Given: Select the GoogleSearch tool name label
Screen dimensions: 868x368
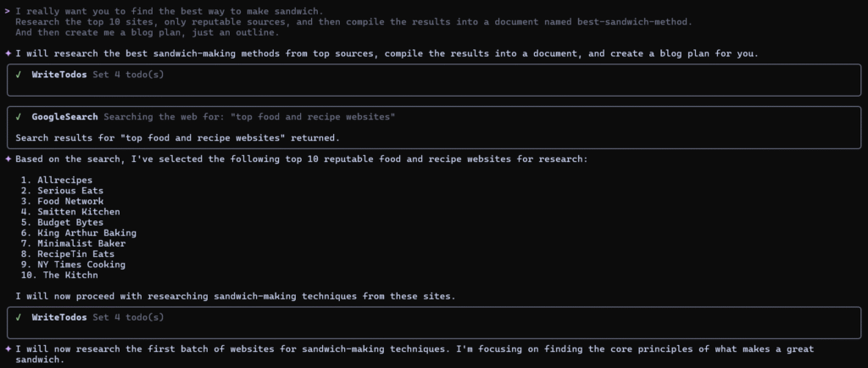Looking at the screenshot, I should point(64,116).
